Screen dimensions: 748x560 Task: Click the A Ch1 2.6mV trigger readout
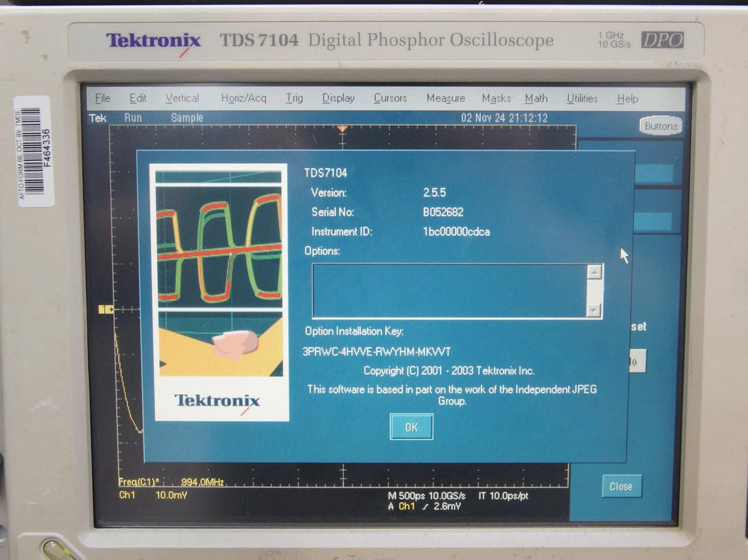423,506
